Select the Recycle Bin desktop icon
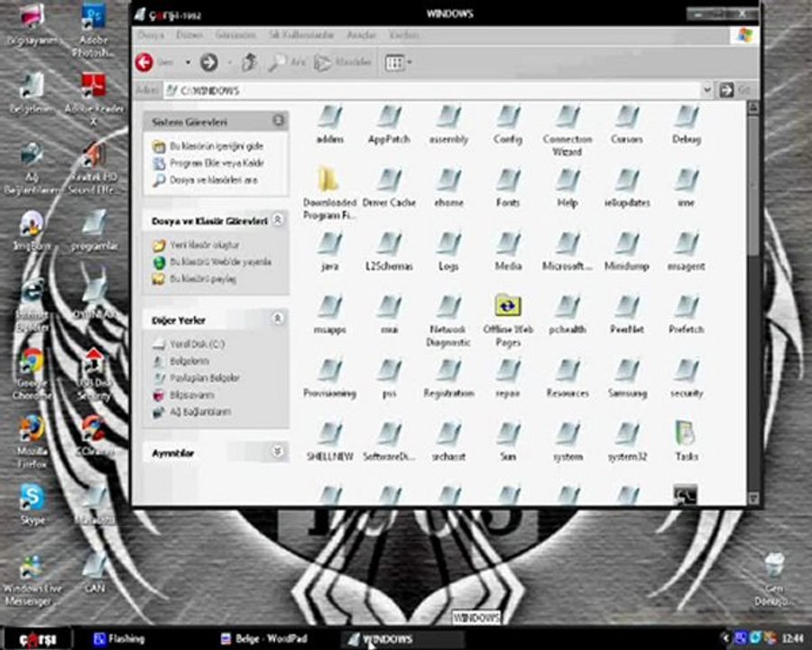 click(x=774, y=579)
